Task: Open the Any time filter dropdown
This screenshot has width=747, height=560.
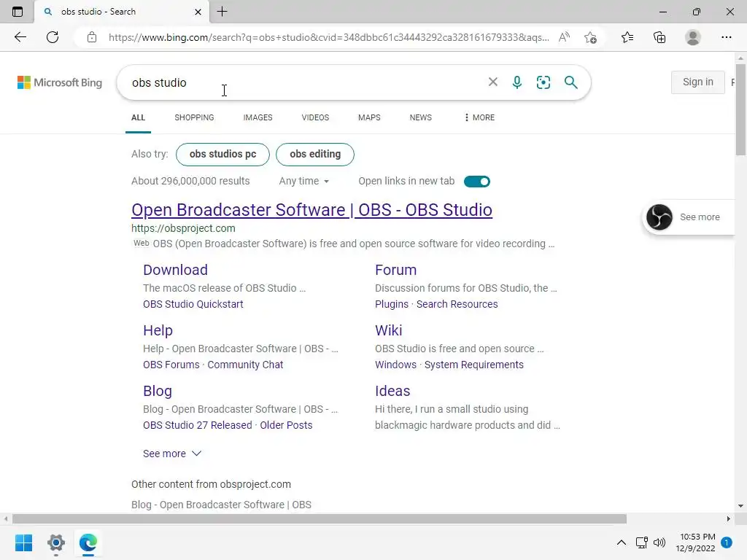Action: 304,181
